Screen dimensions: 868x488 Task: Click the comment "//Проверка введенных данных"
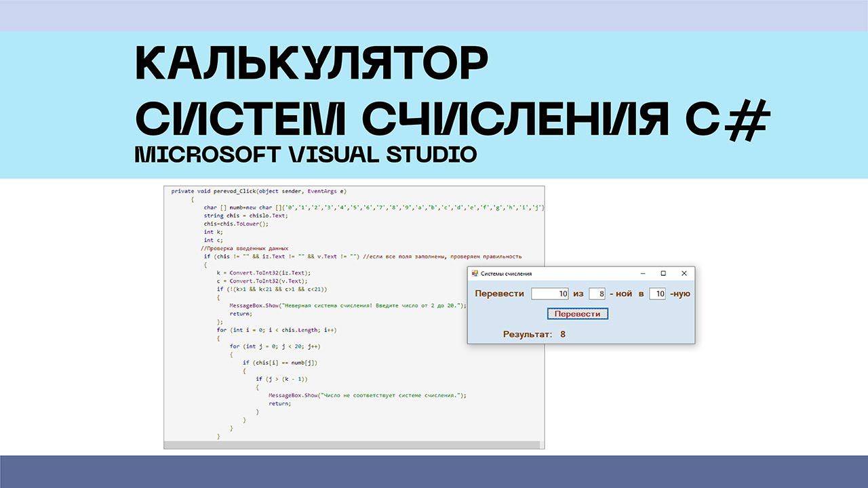point(245,248)
